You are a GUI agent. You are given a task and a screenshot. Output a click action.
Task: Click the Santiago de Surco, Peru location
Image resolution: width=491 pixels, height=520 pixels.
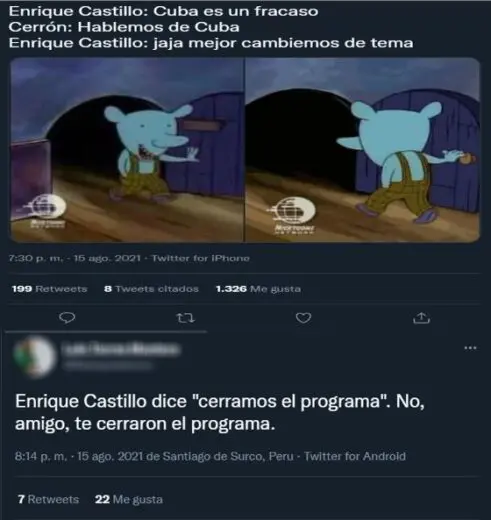[228, 456]
